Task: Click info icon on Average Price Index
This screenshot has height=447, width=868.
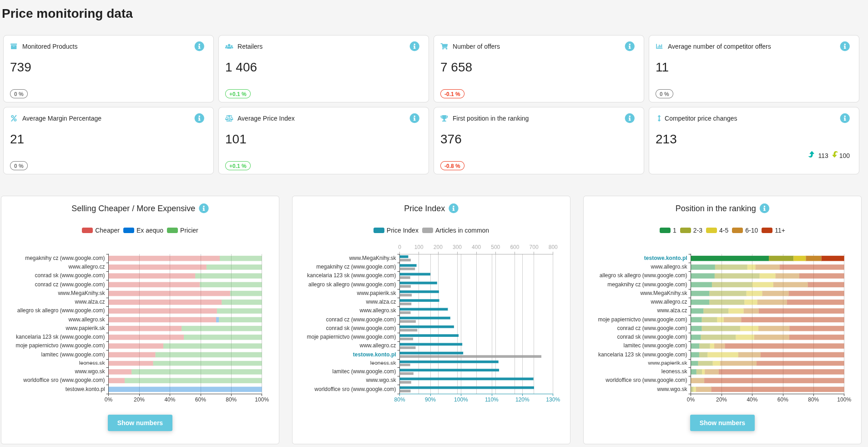Action: [x=414, y=118]
